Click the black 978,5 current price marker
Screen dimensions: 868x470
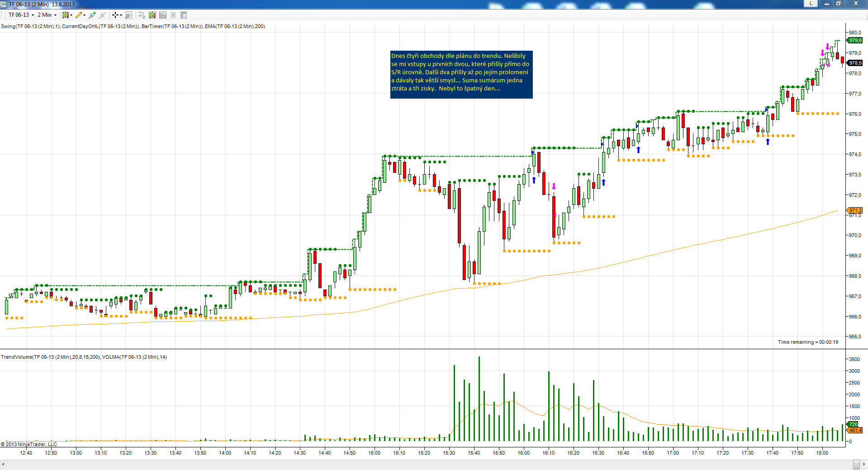tap(854, 63)
